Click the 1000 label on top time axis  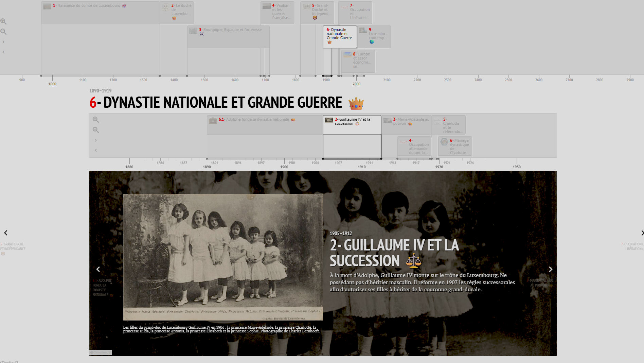coord(52,84)
